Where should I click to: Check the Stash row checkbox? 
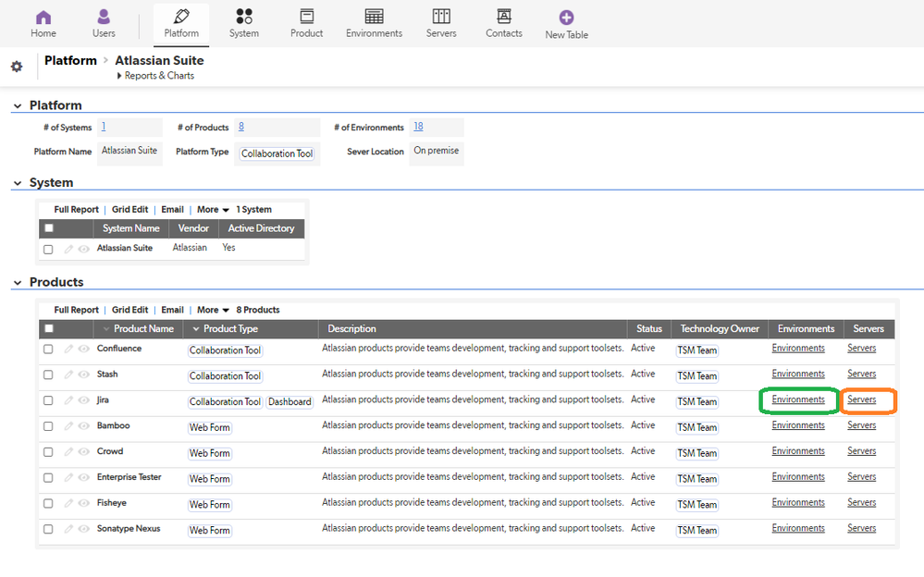click(48, 374)
